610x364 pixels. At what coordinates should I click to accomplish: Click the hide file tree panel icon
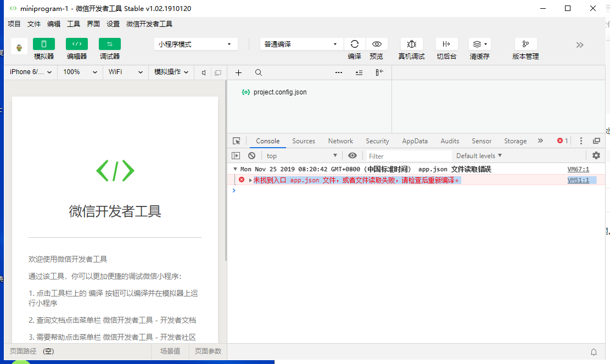tap(379, 72)
